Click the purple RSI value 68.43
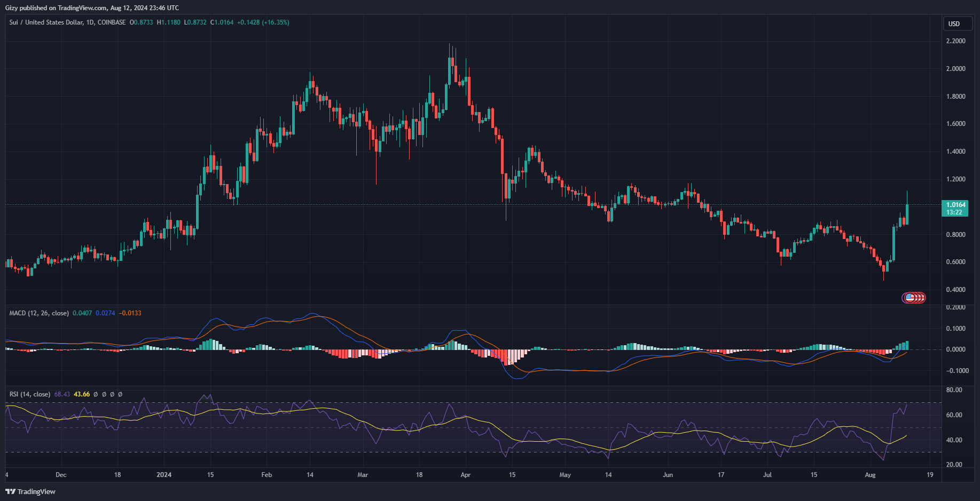Screen dimensions: 980x501 (62, 394)
